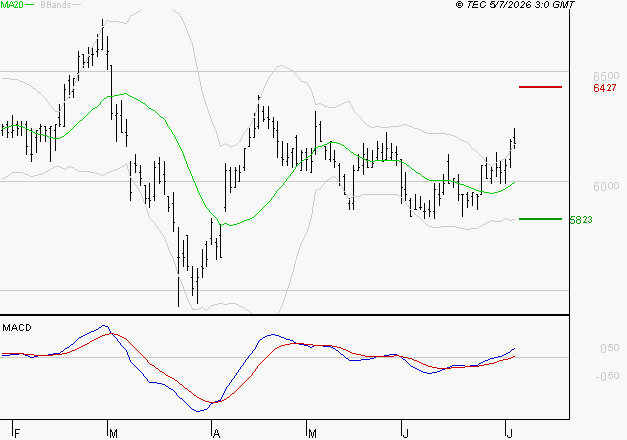This screenshot has height=440, width=627.
Task: Click the gray BBands legend line
Action: click(76, 4)
